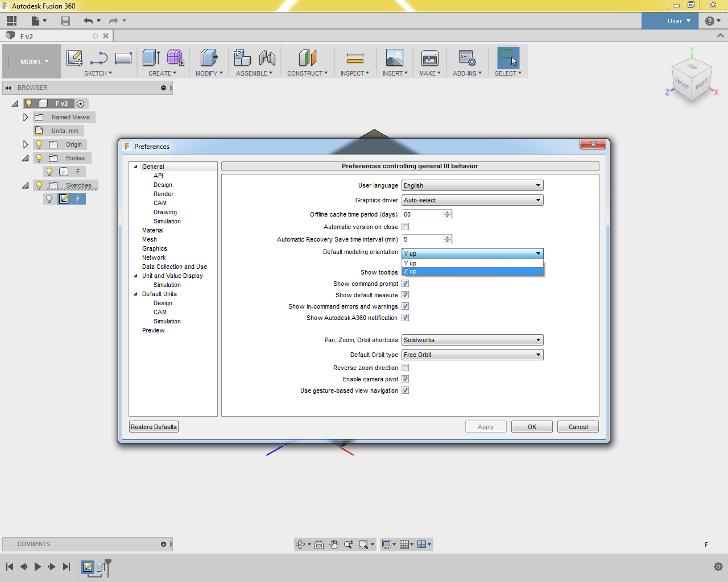This screenshot has width=728, height=582.
Task: Select the Pan hand tool in navigation bar
Action: [334, 544]
